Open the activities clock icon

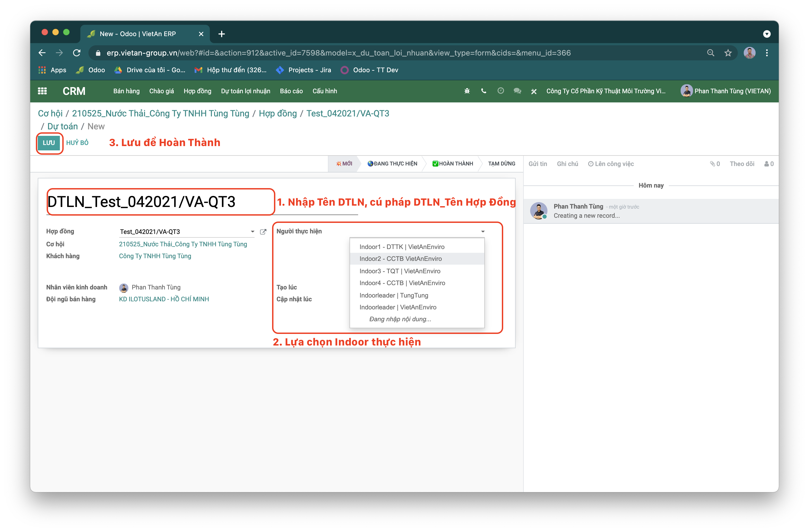500,91
